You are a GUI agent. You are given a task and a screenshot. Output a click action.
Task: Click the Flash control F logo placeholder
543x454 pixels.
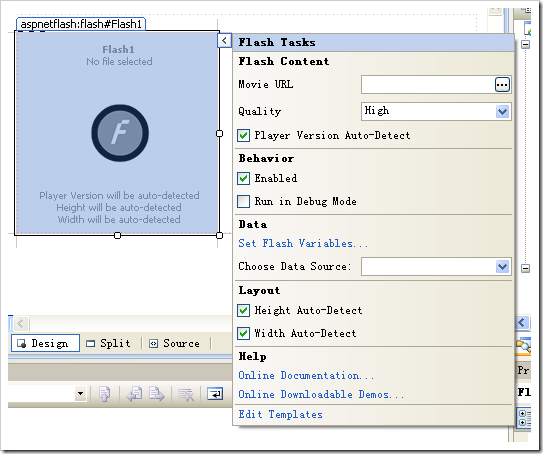[120, 133]
